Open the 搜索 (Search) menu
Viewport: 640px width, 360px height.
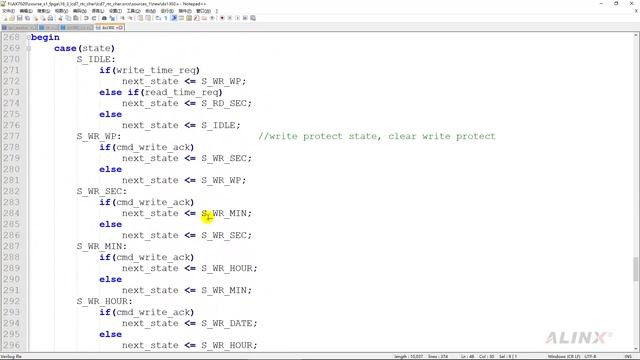pyautogui.click(x=43, y=11)
